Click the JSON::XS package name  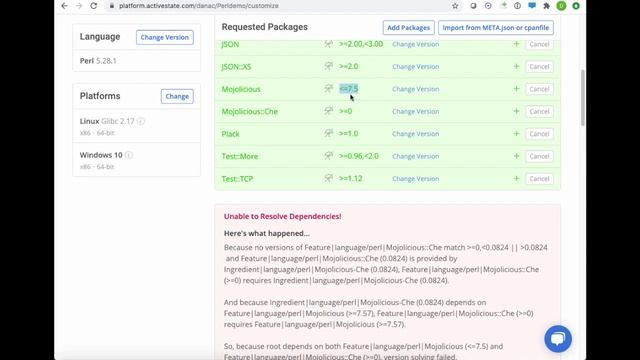click(x=236, y=67)
